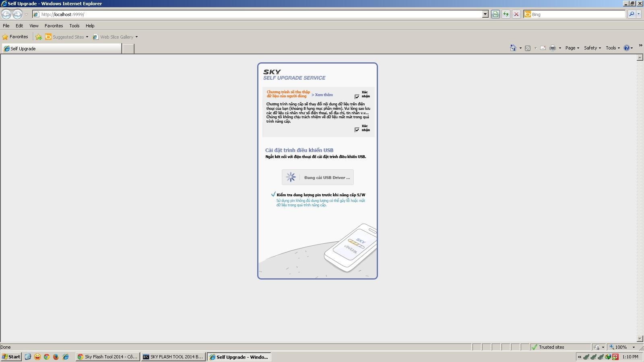The width and height of the screenshot is (644, 362).
Task: Click the blue Help question icon
Action: [x=627, y=48]
